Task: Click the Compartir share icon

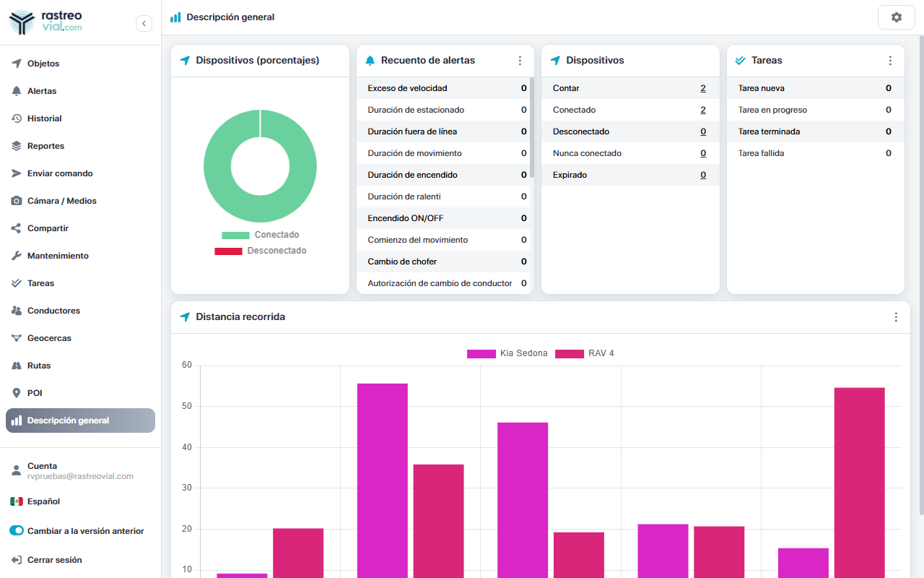Action: click(x=17, y=228)
